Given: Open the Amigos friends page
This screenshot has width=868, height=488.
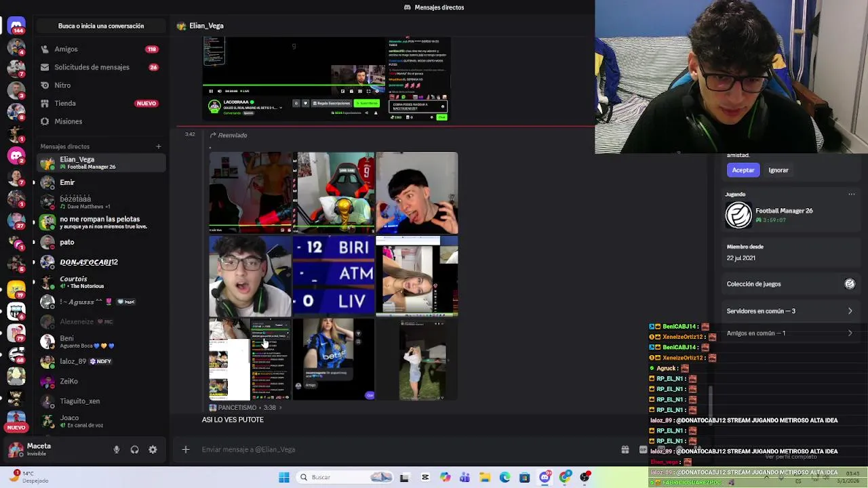Looking at the screenshot, I should [100, 49].
